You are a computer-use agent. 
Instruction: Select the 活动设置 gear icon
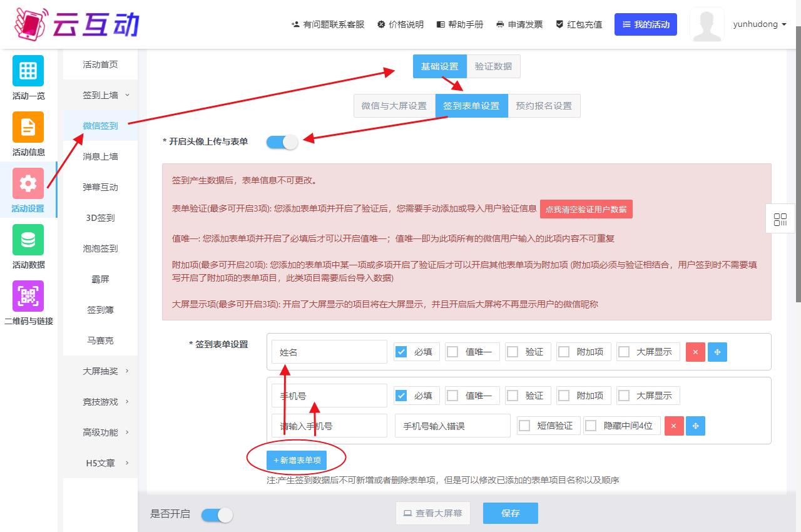[28, 183]
